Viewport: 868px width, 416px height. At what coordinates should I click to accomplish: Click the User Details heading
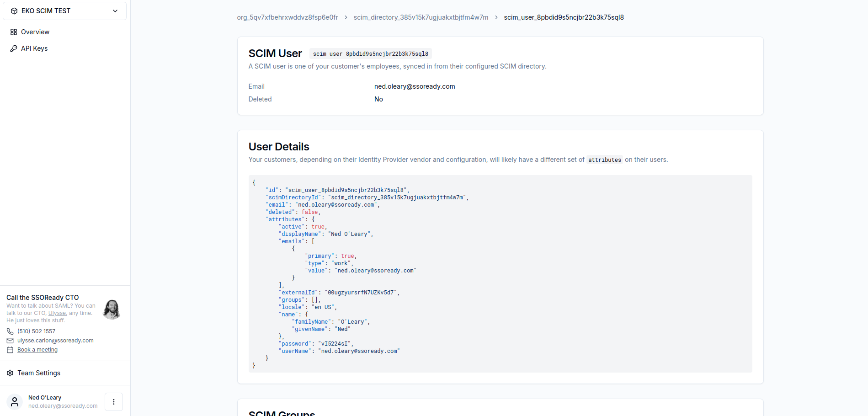pos(279,147)
